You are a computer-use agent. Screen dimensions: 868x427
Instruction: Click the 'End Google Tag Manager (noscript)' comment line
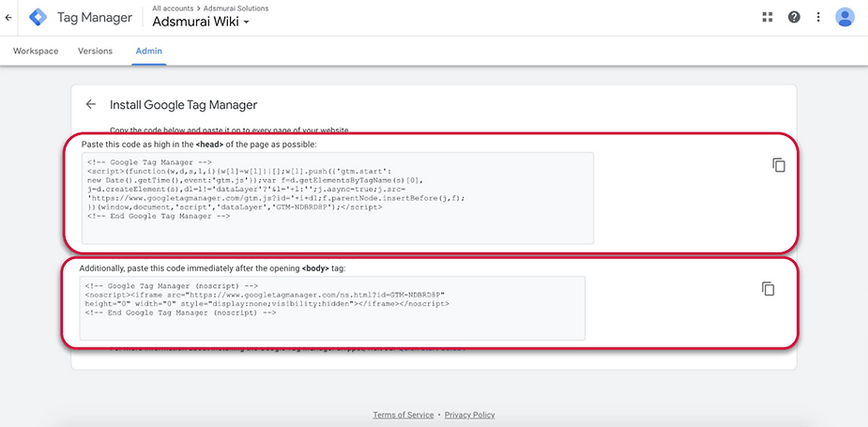[180, 313]
